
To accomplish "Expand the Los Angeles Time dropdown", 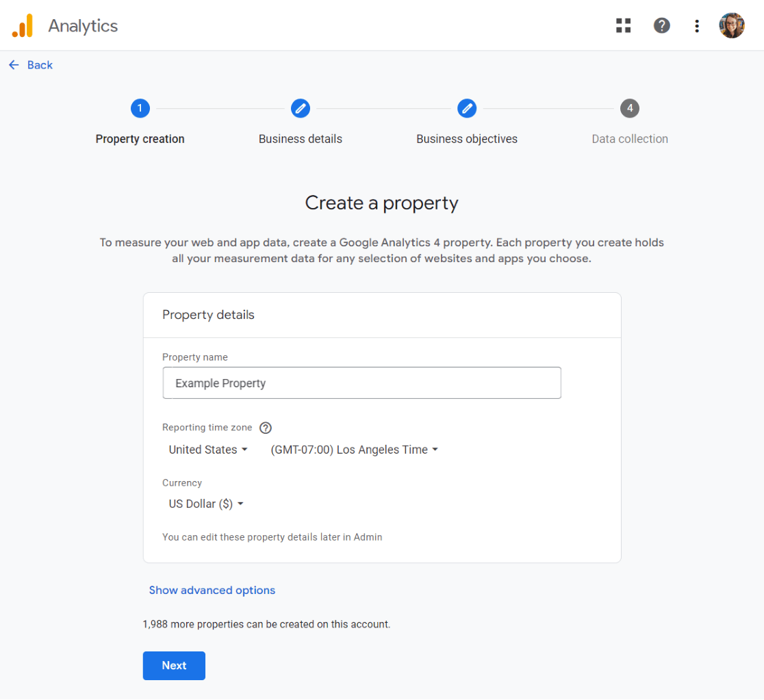I will click(354, 450).
